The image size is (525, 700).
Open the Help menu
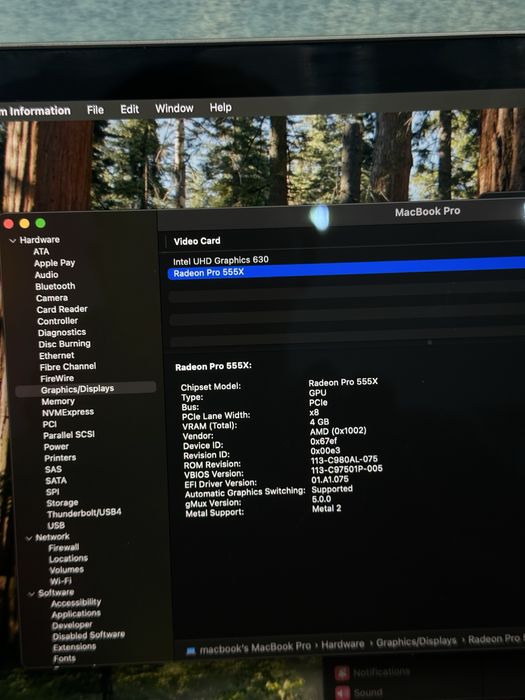click(x=221, y=108)
